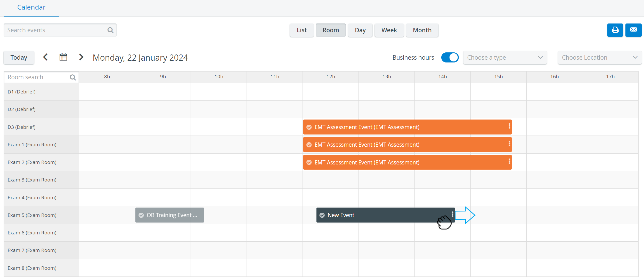Click the room search magnifier icon

[x=73, y=77]
